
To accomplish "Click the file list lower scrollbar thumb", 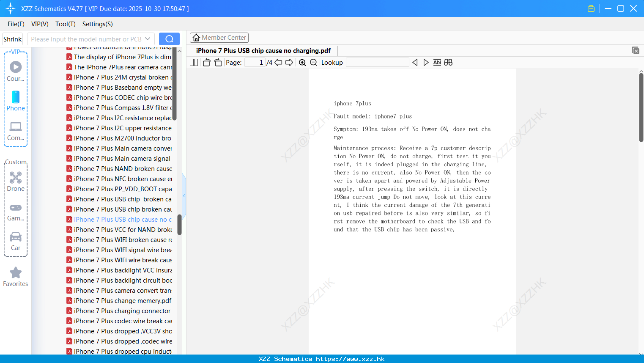I will coord(179,225).
